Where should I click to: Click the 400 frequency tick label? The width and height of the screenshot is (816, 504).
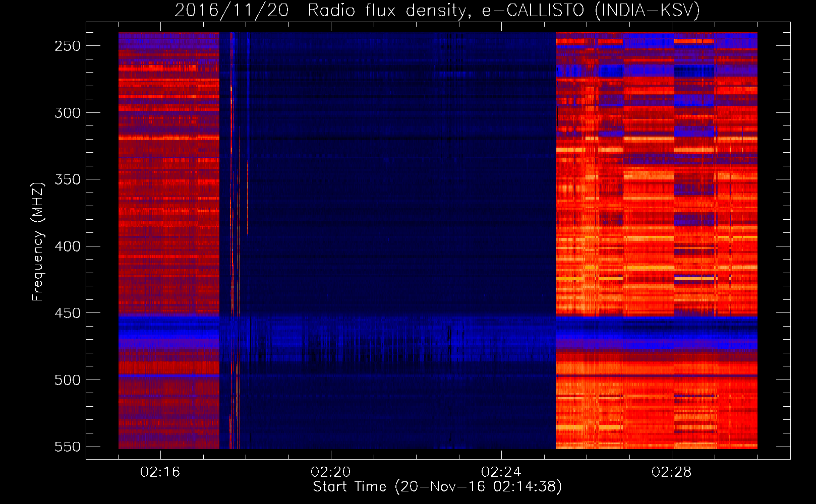(68, 246)
